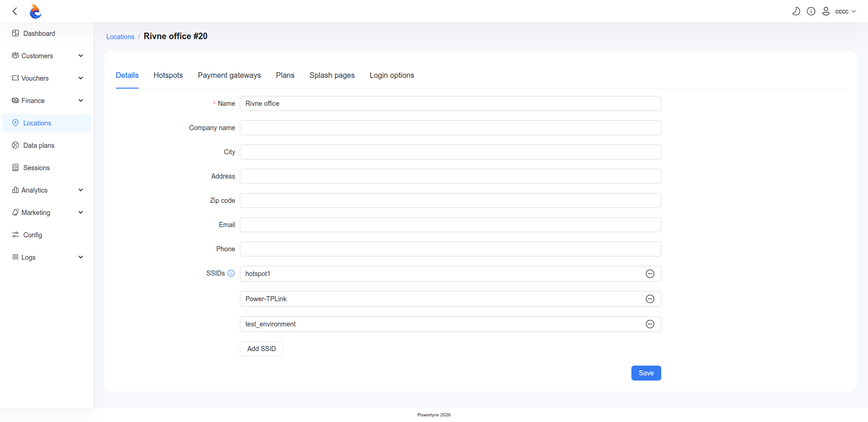Open Dashboard from the sidebar
Screen dimensions: 868x422
coord(47,34)
